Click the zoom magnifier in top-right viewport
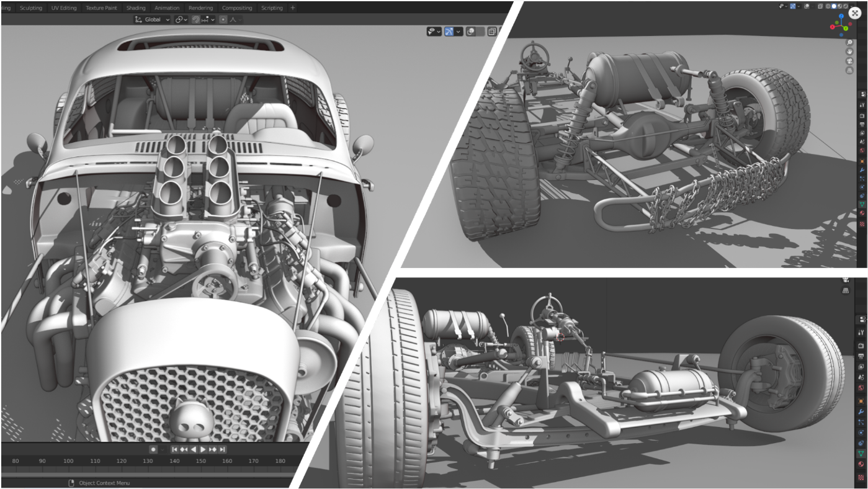 point(849,42)
